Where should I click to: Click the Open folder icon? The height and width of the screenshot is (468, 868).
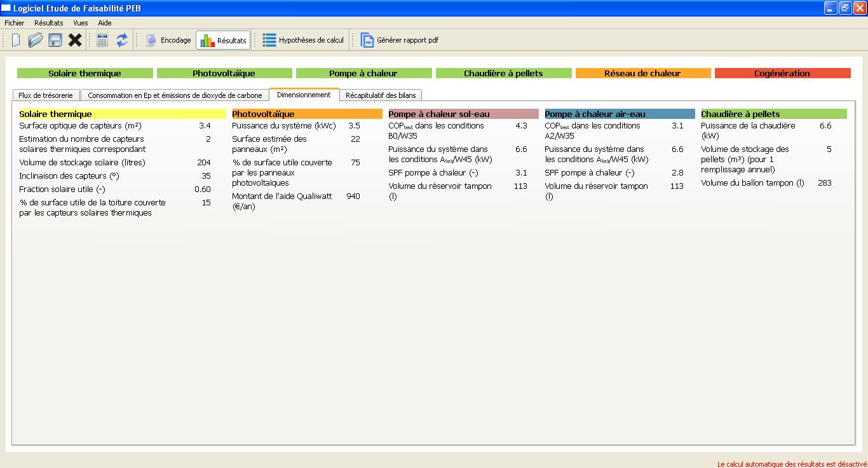tap(35, 40)
